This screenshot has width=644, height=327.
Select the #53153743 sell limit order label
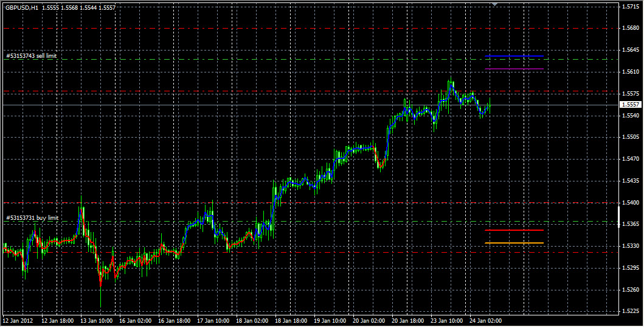click(x=32, y=55)
